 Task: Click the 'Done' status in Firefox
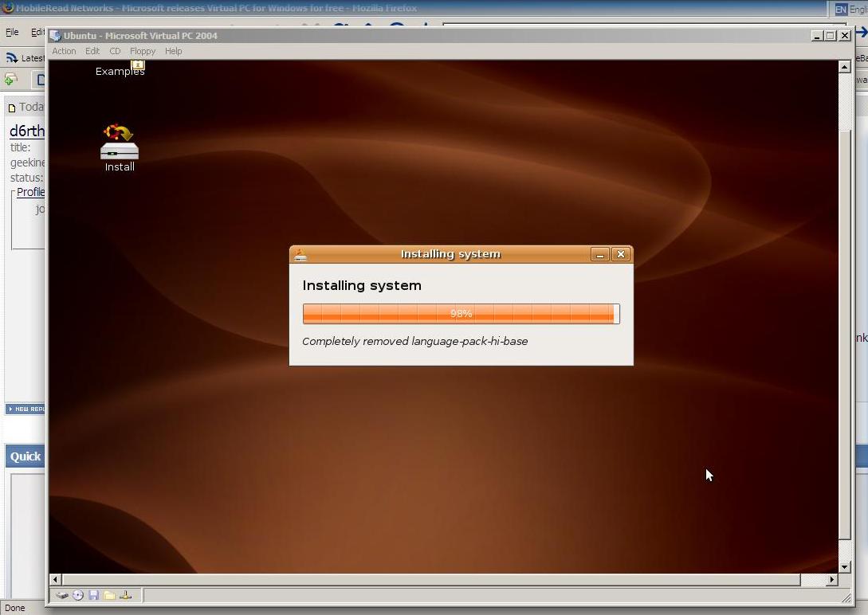15,608
